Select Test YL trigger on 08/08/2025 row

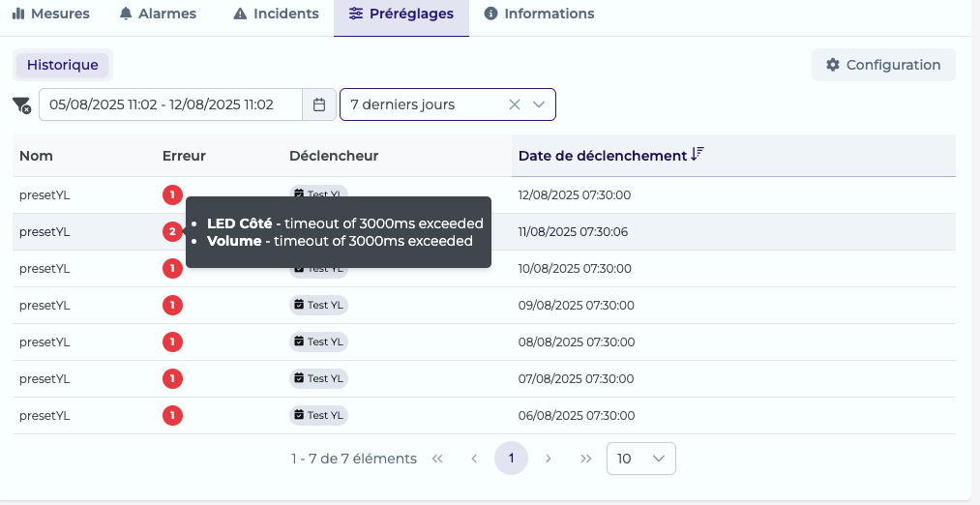click(318, 342)
